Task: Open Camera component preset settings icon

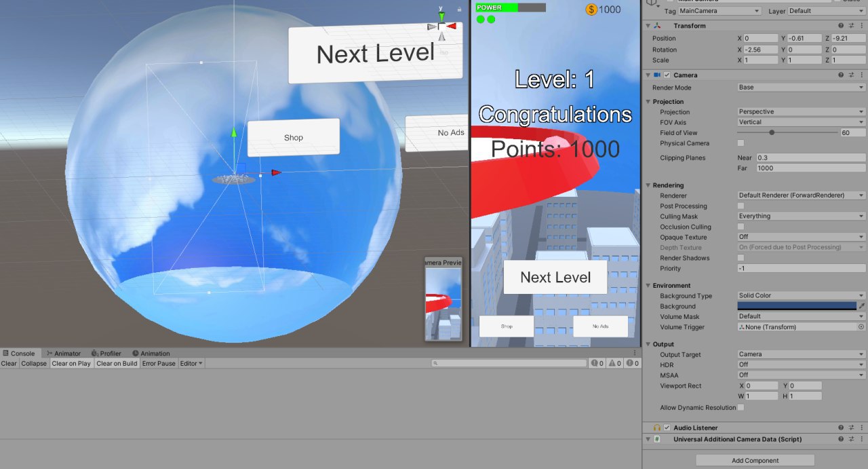Action: pyautogui.click(x=852, y=75)
